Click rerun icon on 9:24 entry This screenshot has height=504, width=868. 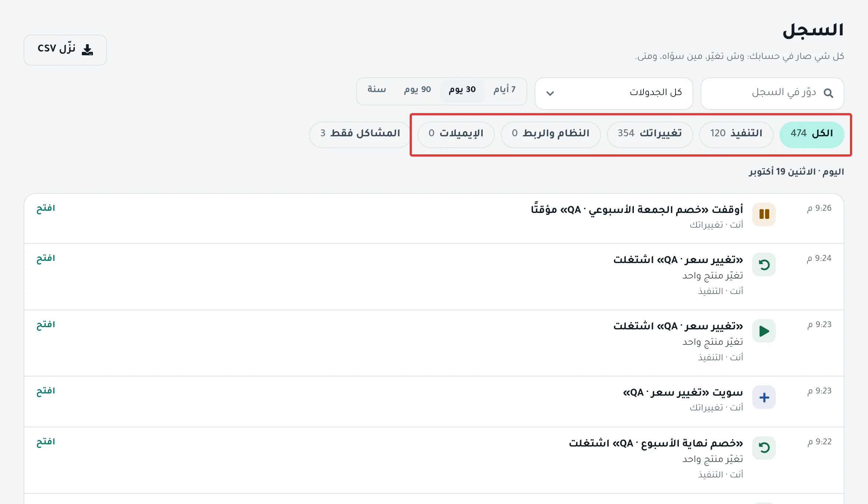764,265
